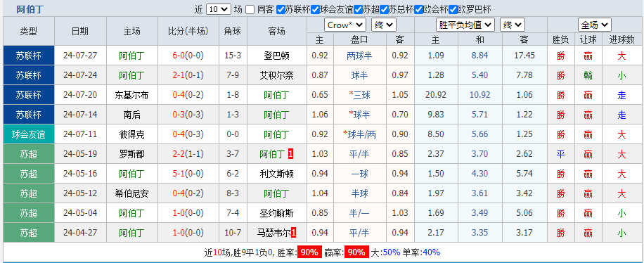Select the 苏联杯 type cell for 24-07-27
The image size is (644, 263).
(29, 56)
